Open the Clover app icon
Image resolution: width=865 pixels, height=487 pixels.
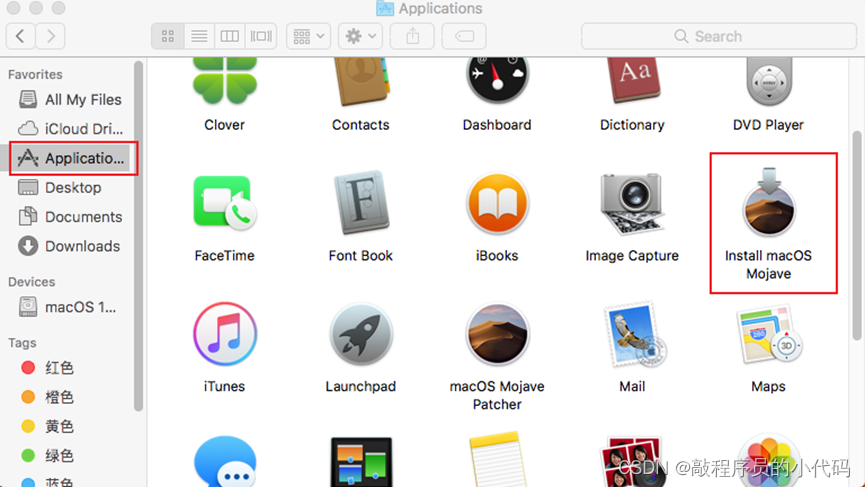tap(225, 81)
